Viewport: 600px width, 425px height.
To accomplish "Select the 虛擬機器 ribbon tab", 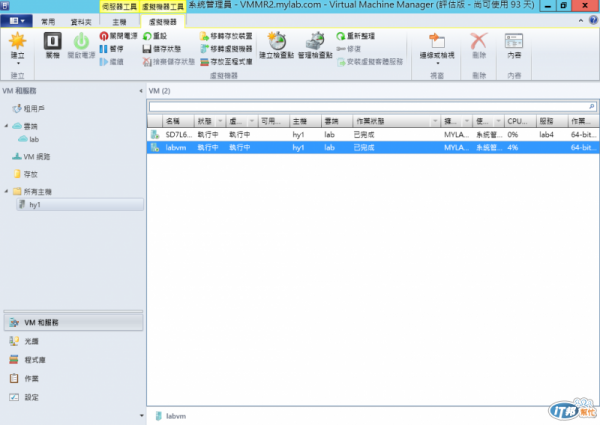I will pos(163,22).
